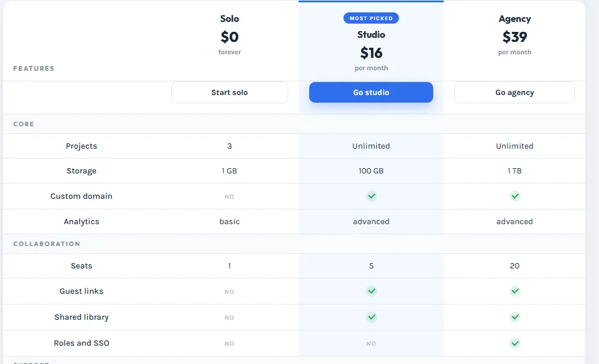
Task: Click the basic Analytics value for Solo
Action: (x=229, y=222)
